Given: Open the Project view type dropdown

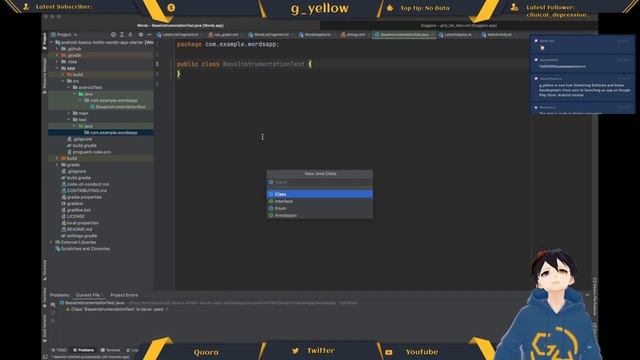Looking at the screenshot, I should tap(64, 35).
